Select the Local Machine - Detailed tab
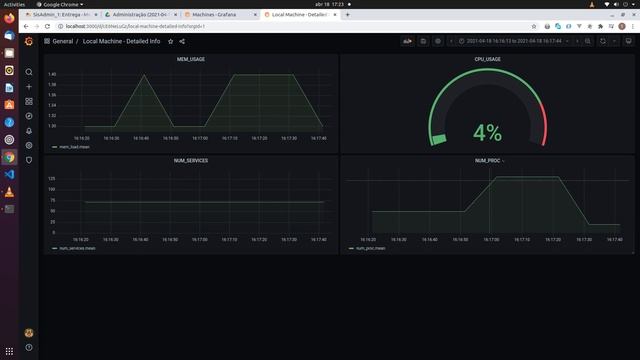The height and width of the screenshot is (360, 640). pyautogui.click(x=300, y=15)
